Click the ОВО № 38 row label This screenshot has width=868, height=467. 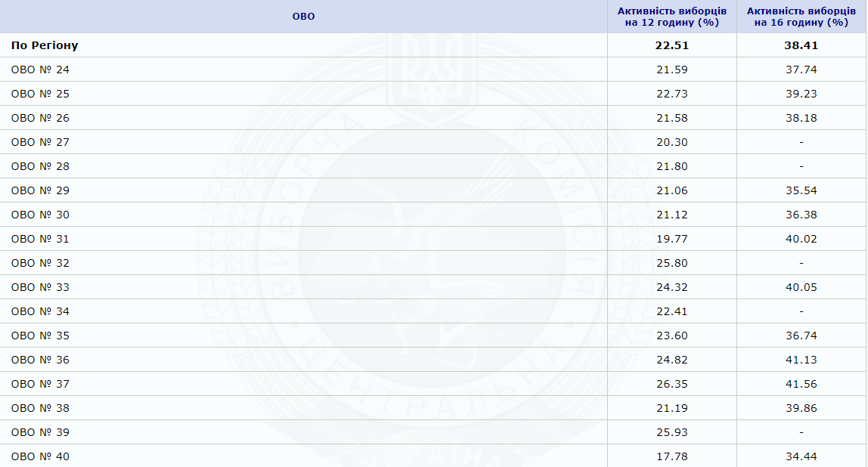click(40, 408)
